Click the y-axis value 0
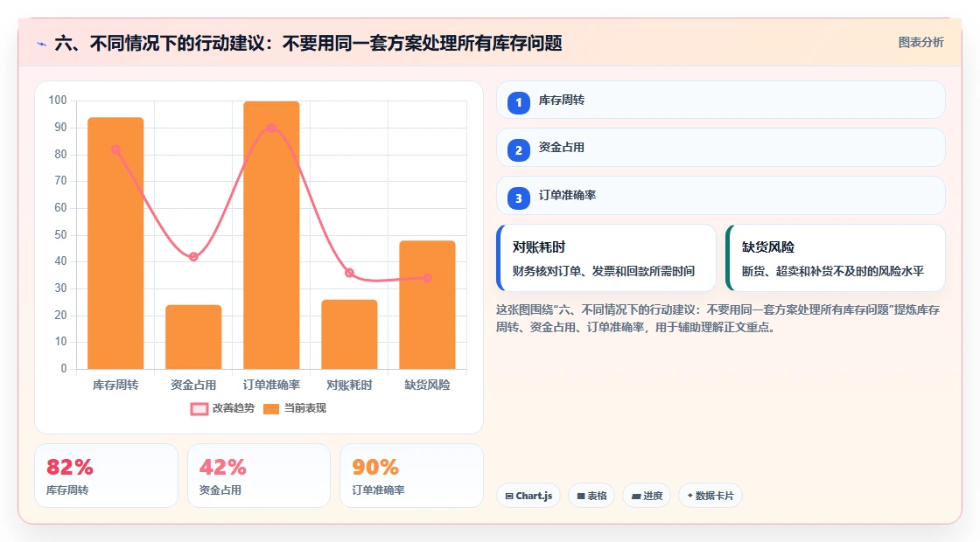Screen dimensions: 980x542 (x=64, y=368)
